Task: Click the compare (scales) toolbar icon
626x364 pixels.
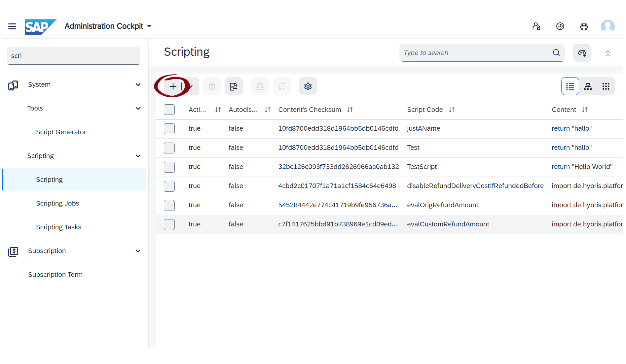Action: [x=260, y=86]
